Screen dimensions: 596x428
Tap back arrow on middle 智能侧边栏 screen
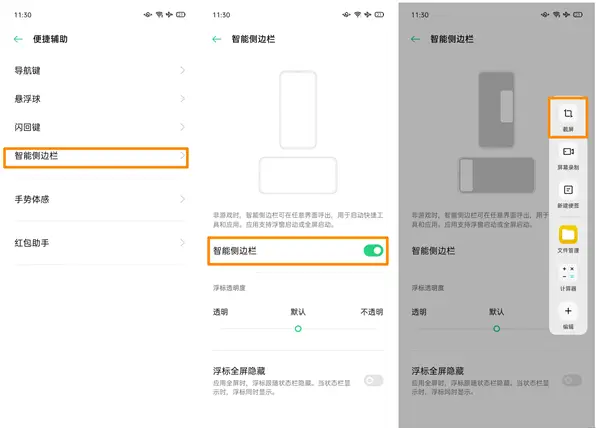217,39
